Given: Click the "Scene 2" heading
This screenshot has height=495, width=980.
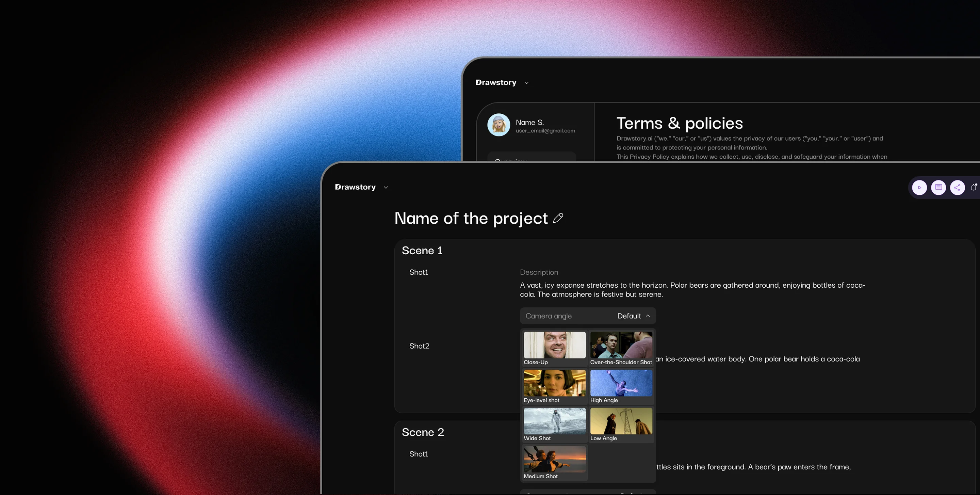Looking at the screenshot, I should pos(423,432).
